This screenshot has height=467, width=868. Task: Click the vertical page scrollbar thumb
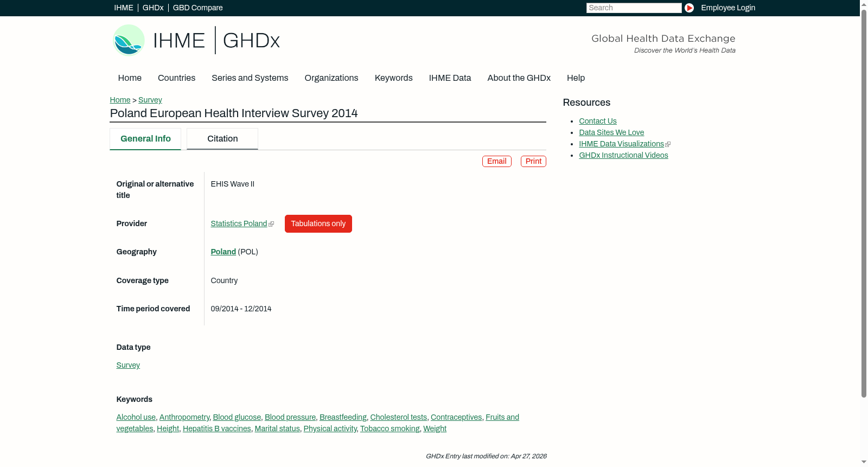[864, 203]
